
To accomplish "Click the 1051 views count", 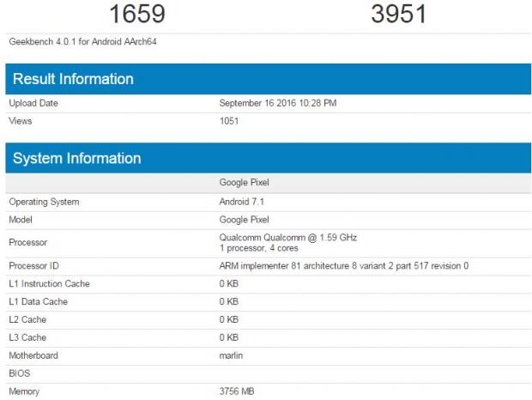I will [229, 121].
